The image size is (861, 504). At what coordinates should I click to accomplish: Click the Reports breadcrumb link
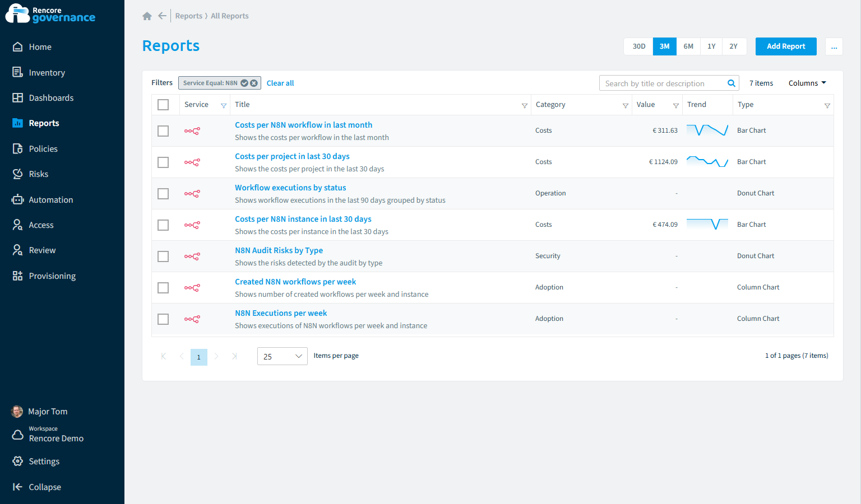189,16
